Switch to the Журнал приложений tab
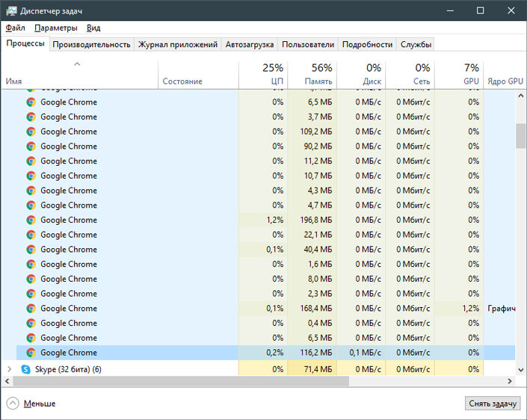 click(x=178, y=44)
